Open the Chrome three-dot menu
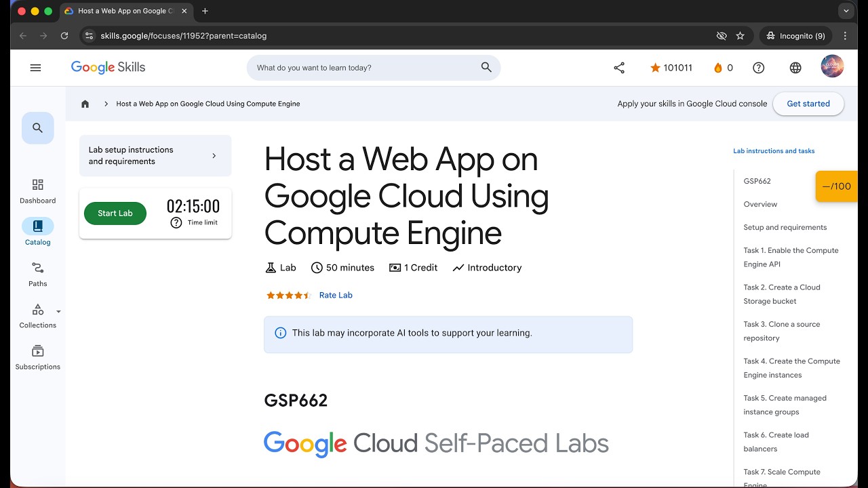This screenshot has width=868, height=488. point(845,36)
